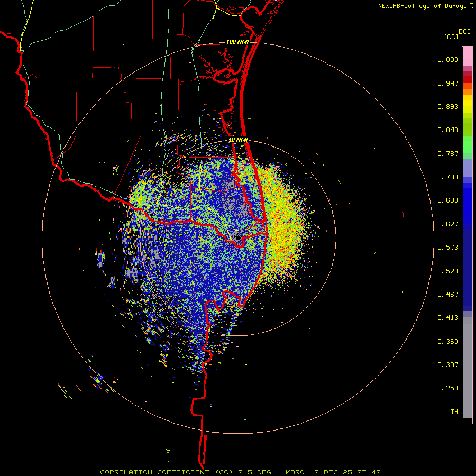
Task: Click the 0.680 color scale label
Action: click(x=448, y=200)
